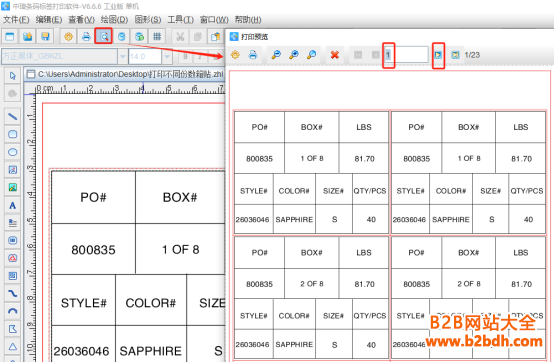The height and width of the screenshot is (363, 554).
Task: Click the New document icon in main toolbar
Action: (x=10, y=36)
